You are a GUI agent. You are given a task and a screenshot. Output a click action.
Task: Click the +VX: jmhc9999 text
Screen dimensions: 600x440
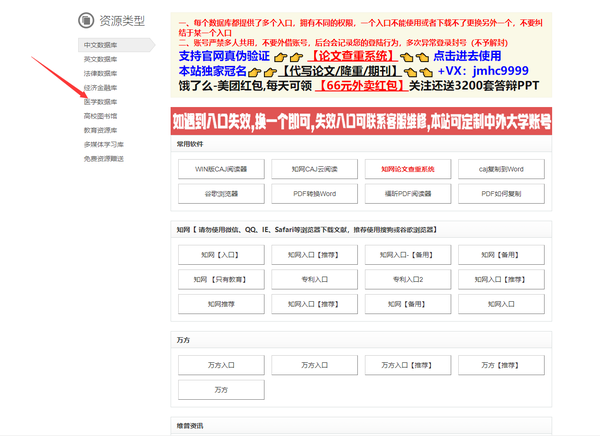483,71
